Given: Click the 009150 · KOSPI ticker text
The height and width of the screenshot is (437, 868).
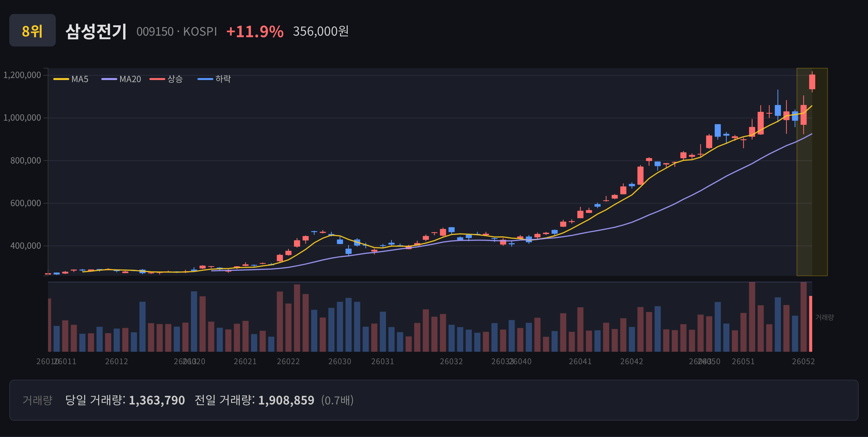Looking at the screenshot, I should [176, 31].
